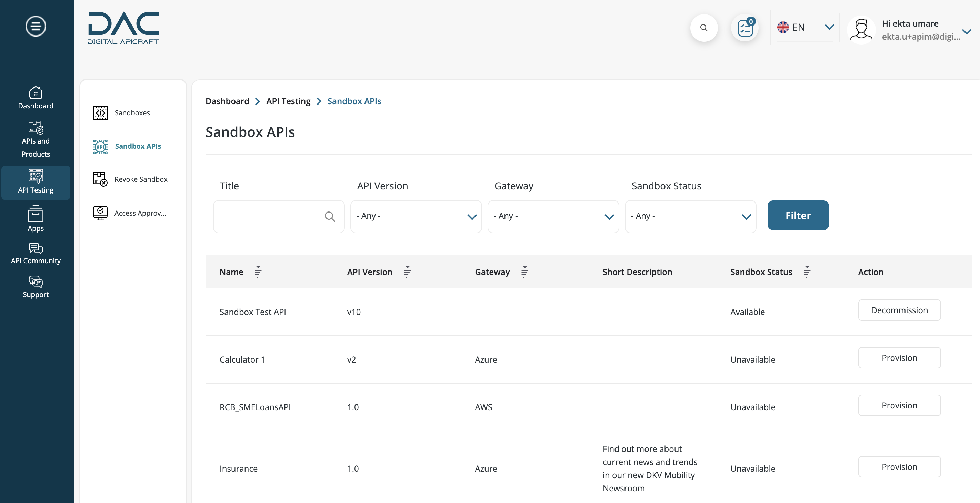Open the Gateway filter dropdown
The width and height of the screenshot is (980, 503).
553,217
